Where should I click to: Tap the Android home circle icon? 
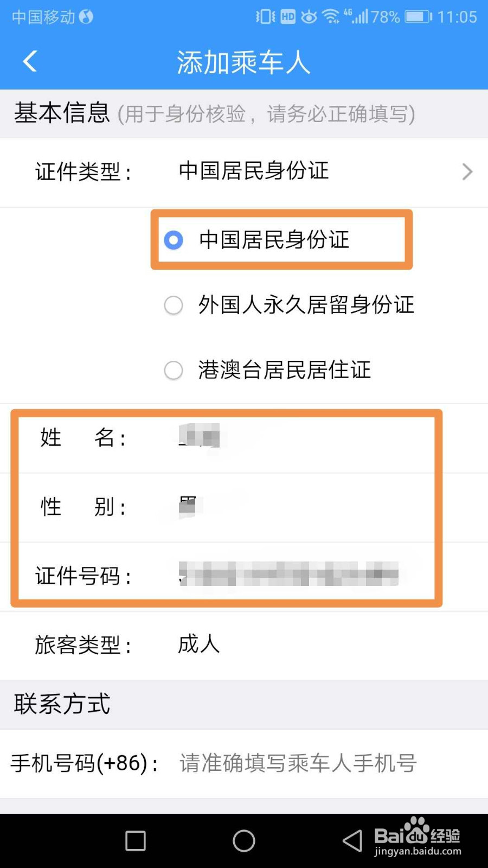click(x=244, y=841)
